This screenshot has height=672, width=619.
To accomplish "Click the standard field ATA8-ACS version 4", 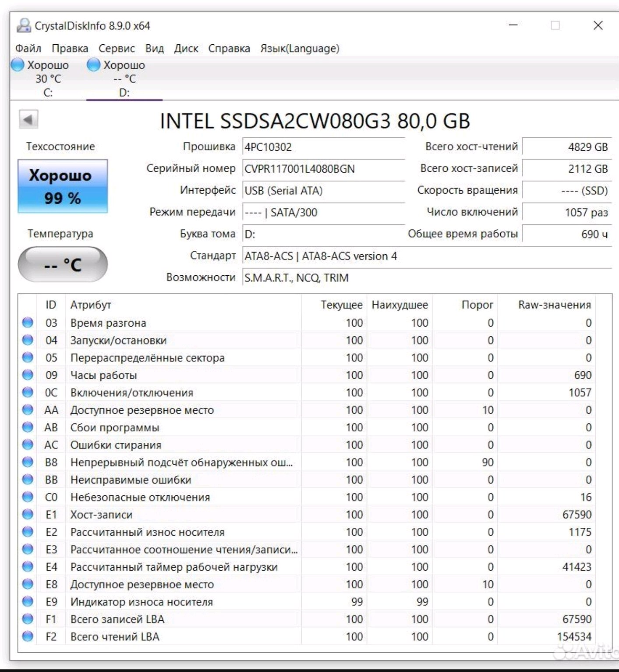I will (x=427, y=256).
